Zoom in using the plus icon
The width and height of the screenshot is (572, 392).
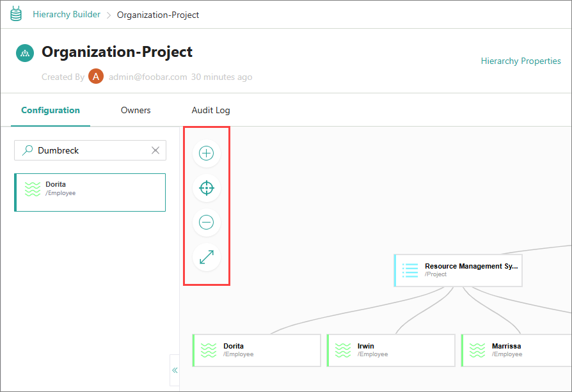tap(207, 153)
